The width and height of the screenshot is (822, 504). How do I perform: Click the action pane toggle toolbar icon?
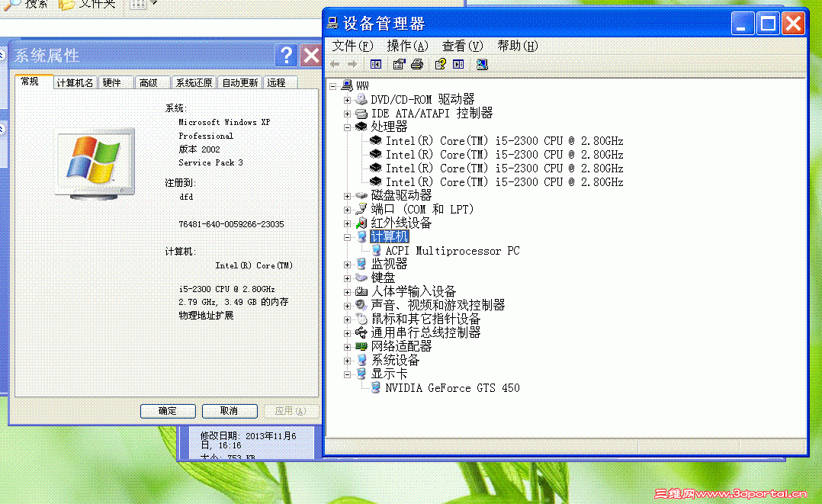coord(458,64)
